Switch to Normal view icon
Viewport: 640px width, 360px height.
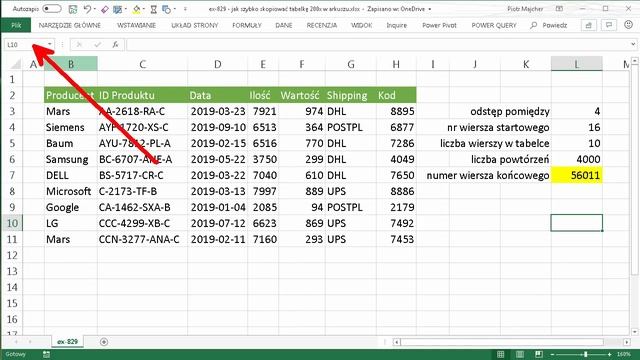coord(500,354)
